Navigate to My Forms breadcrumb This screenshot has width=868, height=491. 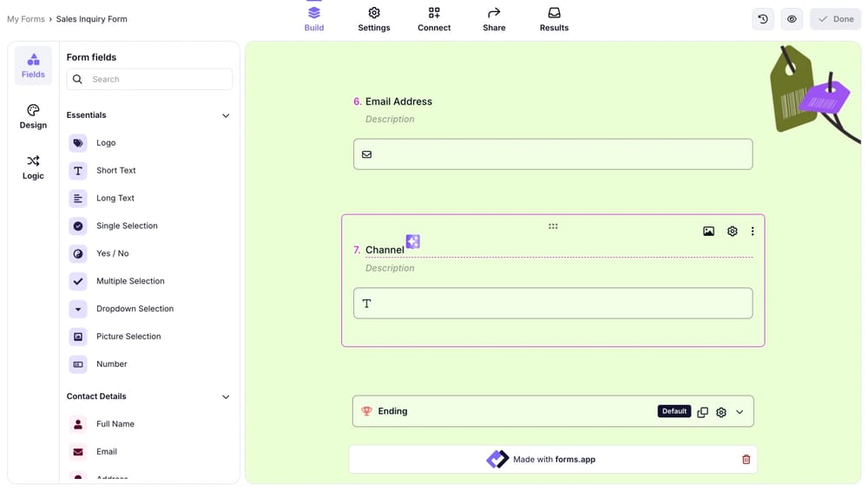tap(26, 19)
